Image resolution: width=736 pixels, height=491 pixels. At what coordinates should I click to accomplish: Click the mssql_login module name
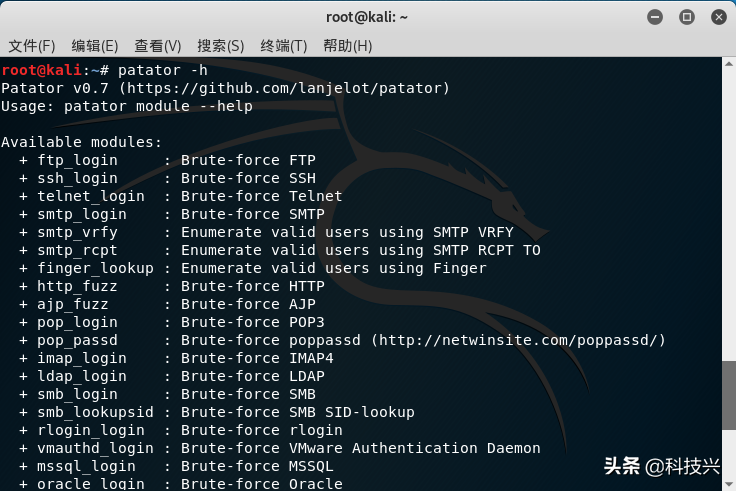pyautogui.click(x=86, y=466)
